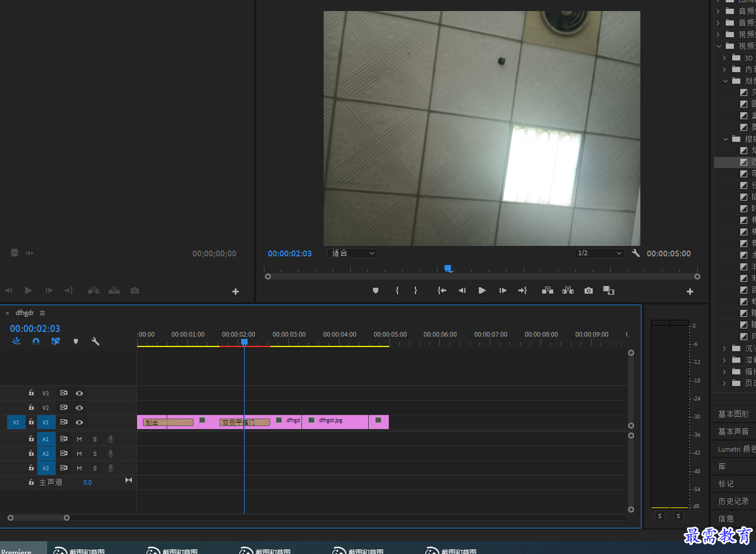The image size is (756, 554).
Task: Mark Out point in the Program monitor
Action: (x=415, y=291)
